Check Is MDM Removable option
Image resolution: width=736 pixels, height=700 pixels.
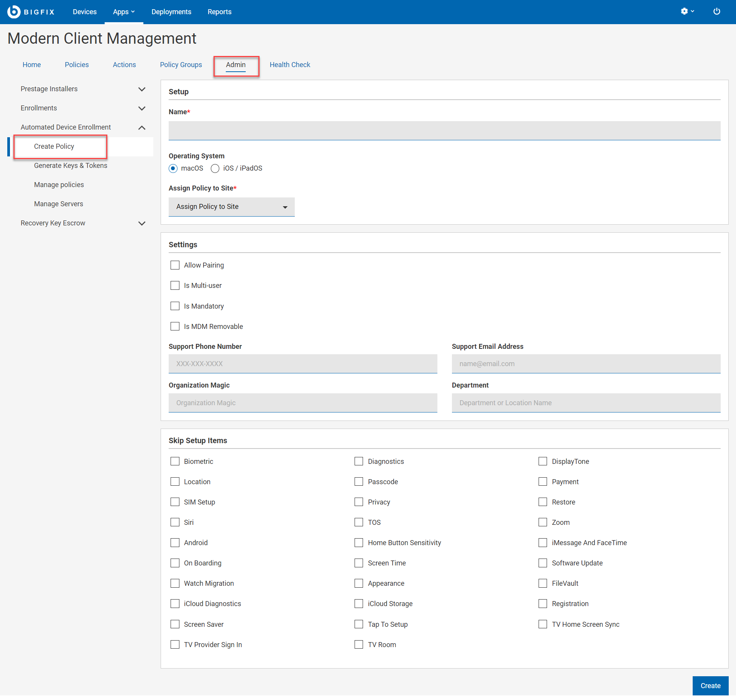tap(175, 327)
